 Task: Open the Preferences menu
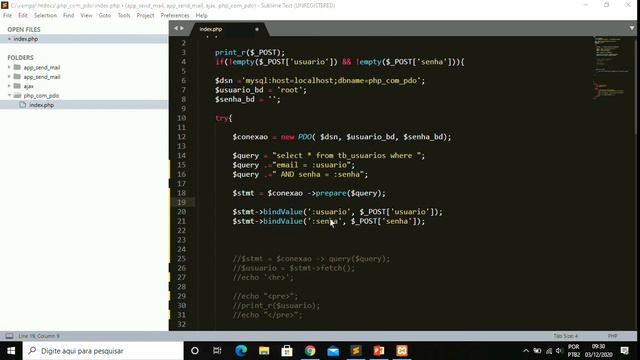click(x=175, y=16)
